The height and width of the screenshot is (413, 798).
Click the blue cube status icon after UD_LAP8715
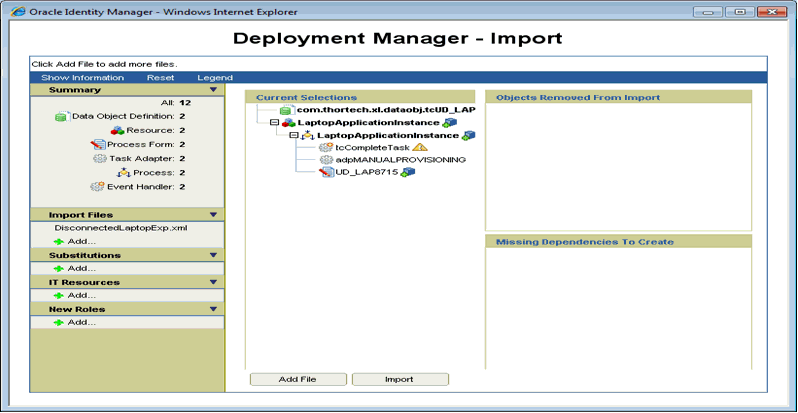pyautogui.click(x=408, y=172)
